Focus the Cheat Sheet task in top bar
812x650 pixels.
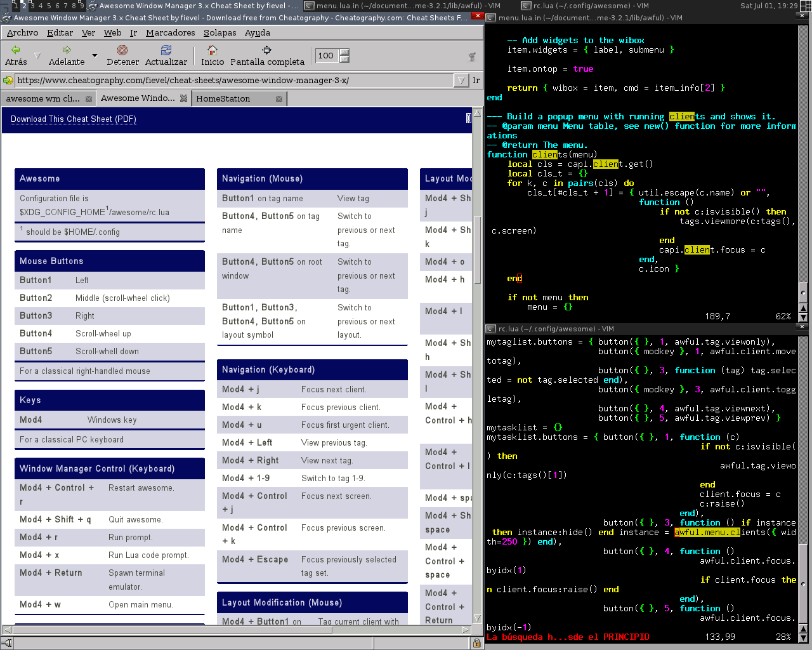[x=194, y=6]
